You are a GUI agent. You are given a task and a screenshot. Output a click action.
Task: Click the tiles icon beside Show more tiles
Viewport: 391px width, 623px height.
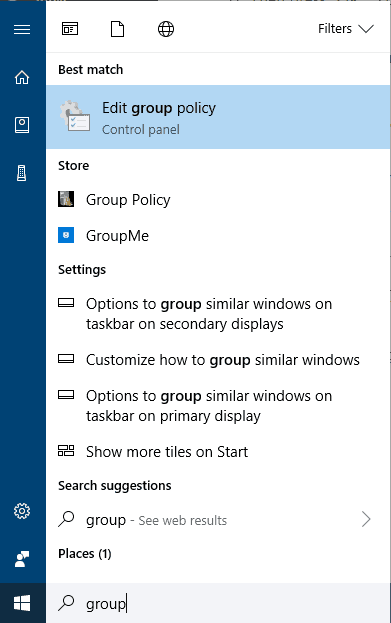point(66,451)
